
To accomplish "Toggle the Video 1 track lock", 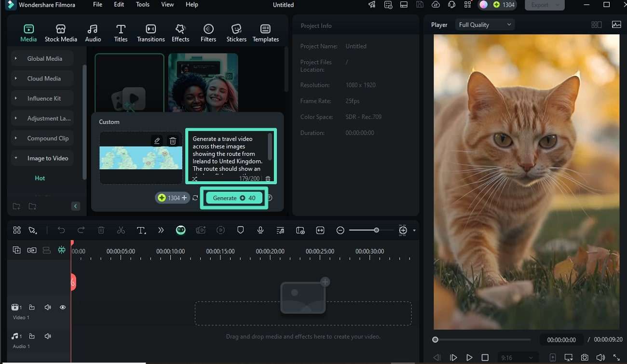I will (32, 307).
